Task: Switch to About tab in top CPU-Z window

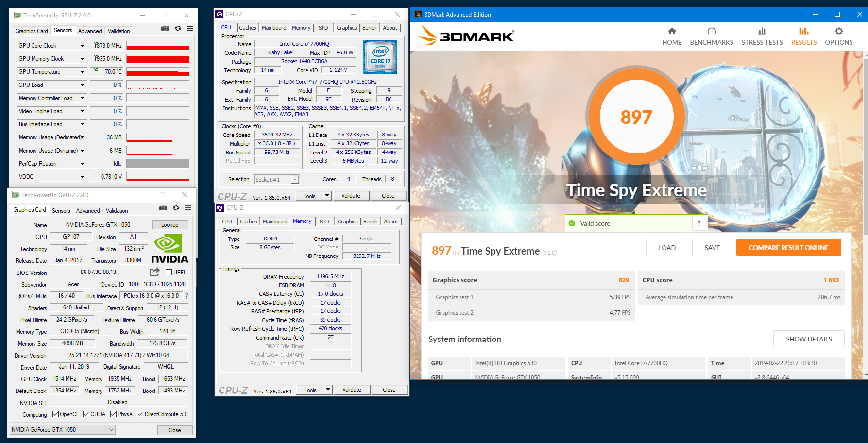Action: pyautogui.click(x=390, y=28)
